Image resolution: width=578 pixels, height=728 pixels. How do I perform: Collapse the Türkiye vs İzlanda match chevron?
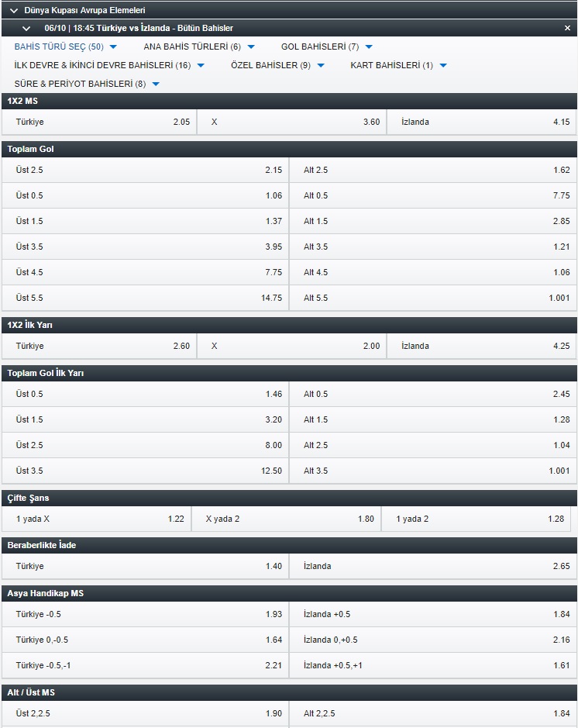(26, 29)
